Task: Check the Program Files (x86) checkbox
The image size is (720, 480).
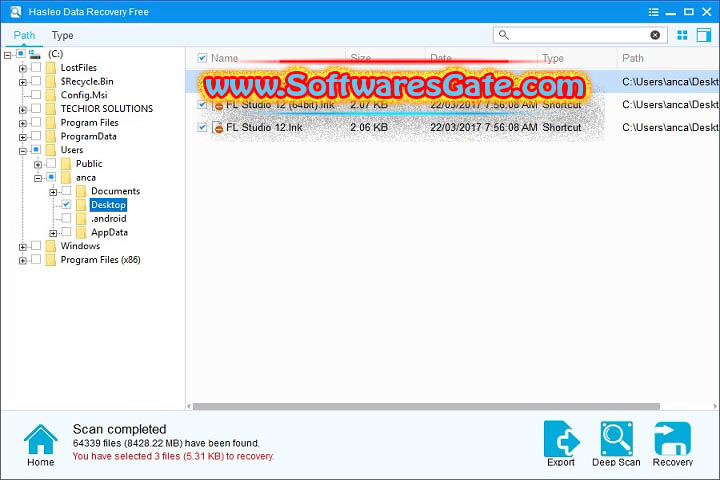Action: point(36,260)
